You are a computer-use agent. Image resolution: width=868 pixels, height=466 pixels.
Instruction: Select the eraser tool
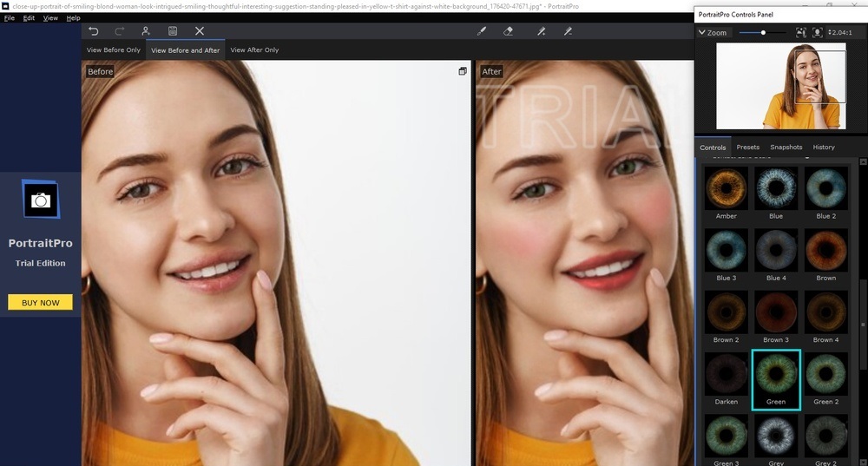(508, 31)
